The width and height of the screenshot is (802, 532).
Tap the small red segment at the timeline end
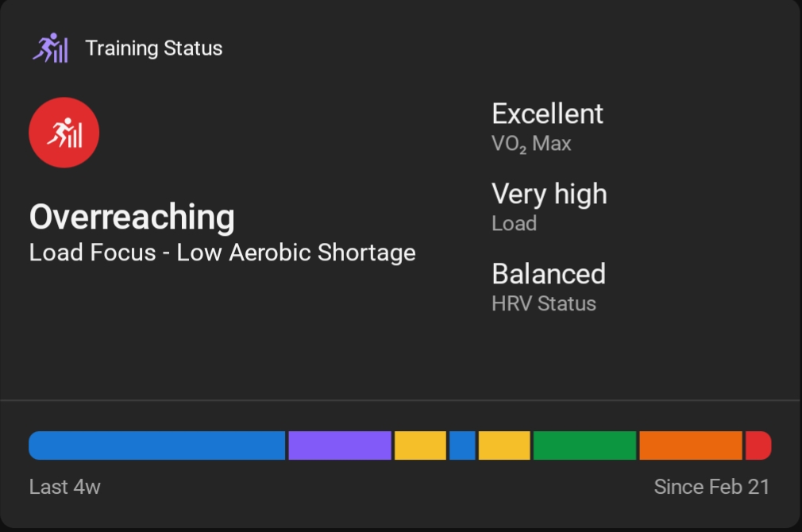pos(758,445)
